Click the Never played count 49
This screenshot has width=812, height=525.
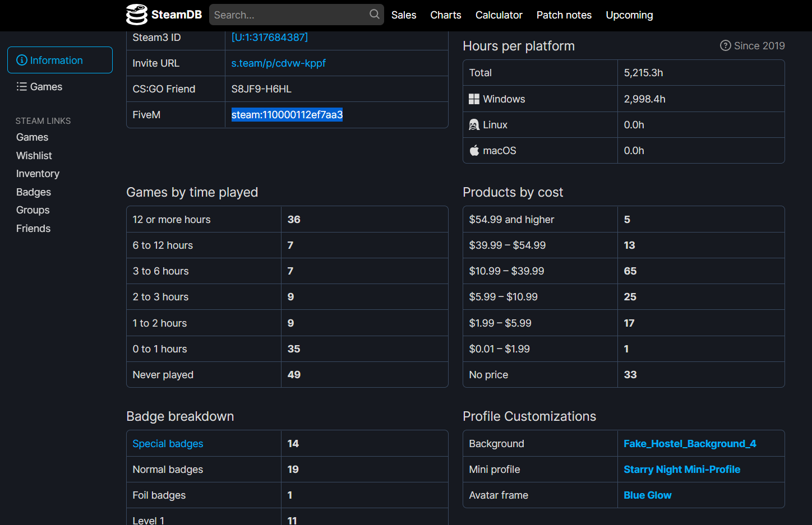(294, 375)
